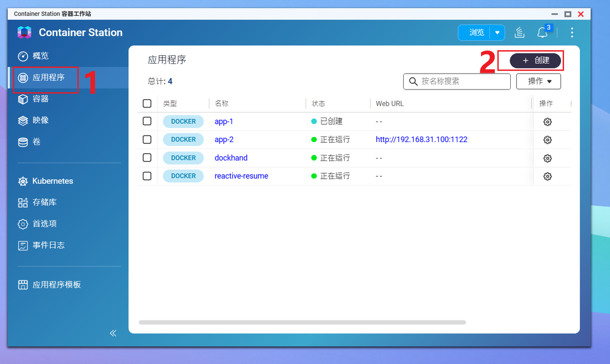Viewport: 610px width, 364px height.
Task: Open 事件日志 event log
Action: click(41, 245)
